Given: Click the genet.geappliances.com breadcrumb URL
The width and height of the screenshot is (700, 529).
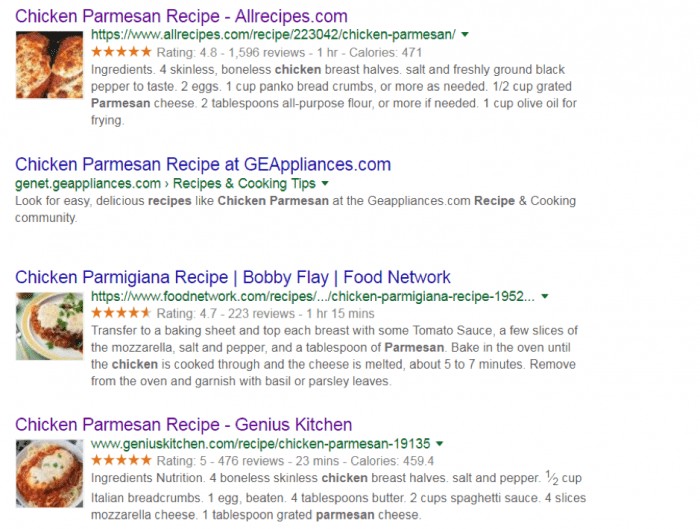Looking at the screenshot, I should tap(88, 183).
